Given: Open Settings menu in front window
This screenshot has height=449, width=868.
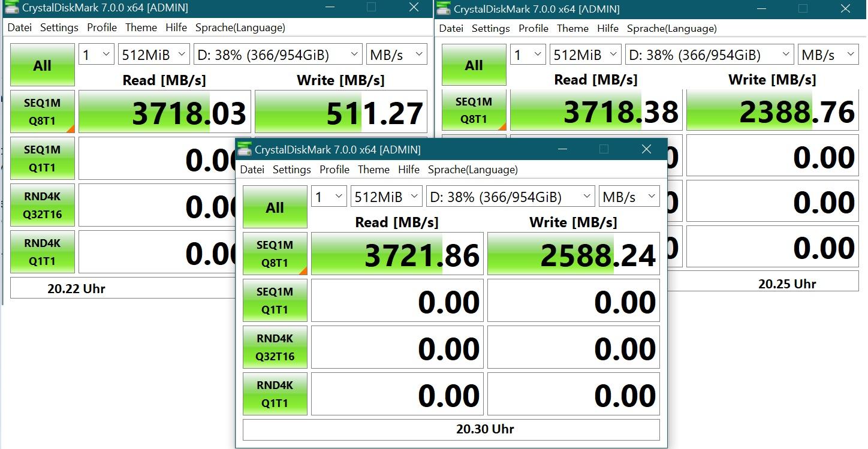Looking at the screenshot, I should [x=292, y=170].
